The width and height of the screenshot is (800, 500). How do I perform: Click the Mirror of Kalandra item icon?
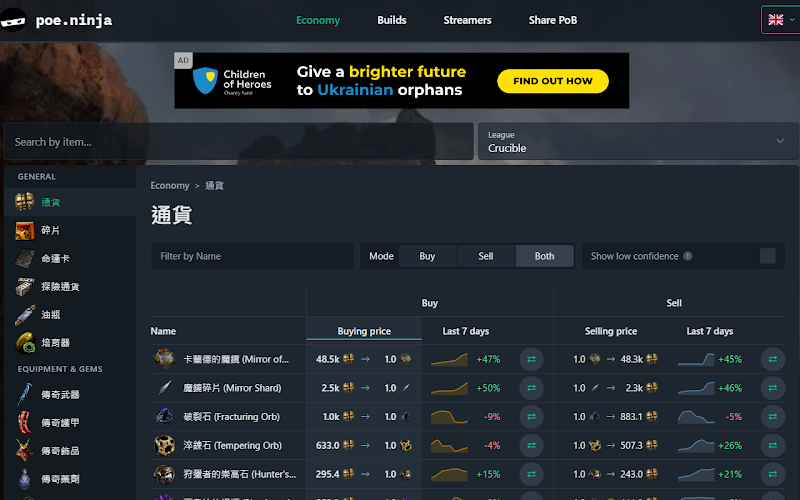pyautogui.click(x=164, y=359)
